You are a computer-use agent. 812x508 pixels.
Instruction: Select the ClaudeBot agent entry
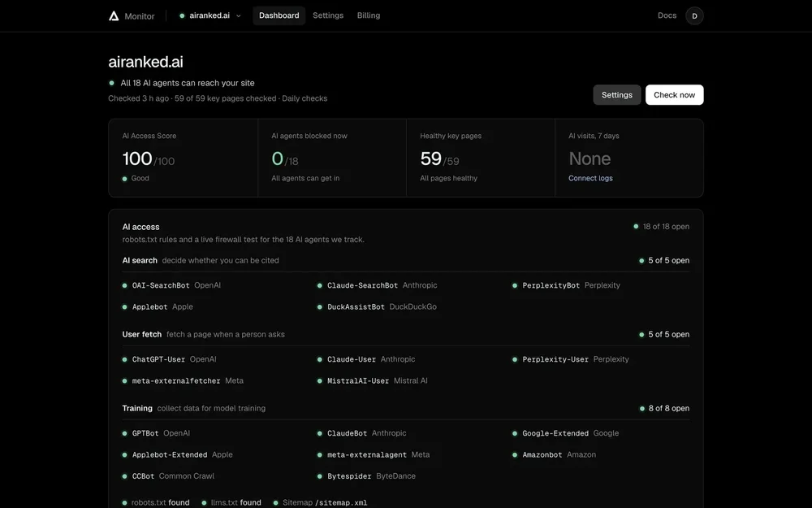362,433
